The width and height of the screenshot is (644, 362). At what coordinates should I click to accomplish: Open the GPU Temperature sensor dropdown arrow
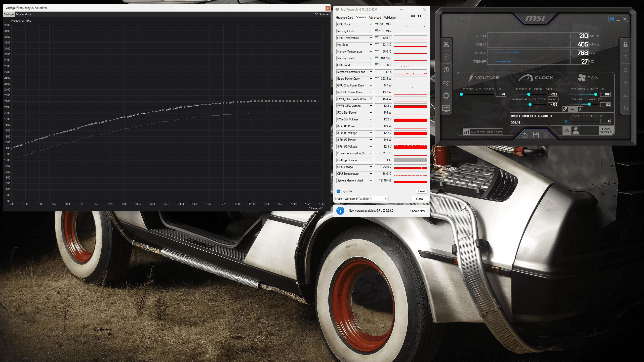(371, 38)
